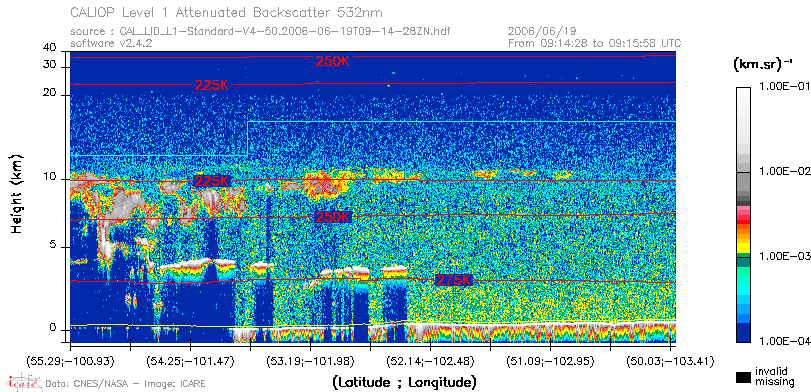
Task: Click the 'Height (km)' axis title
Action: click(17, 193)
